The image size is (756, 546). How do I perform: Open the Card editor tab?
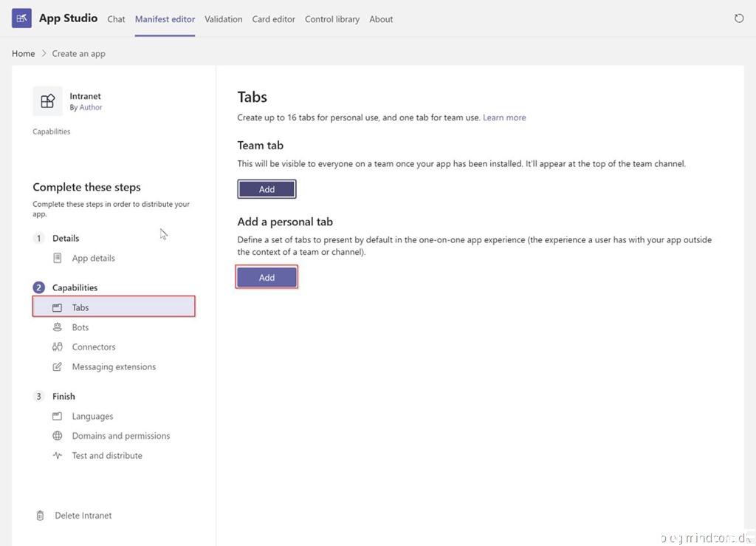[x=273, y=19]
